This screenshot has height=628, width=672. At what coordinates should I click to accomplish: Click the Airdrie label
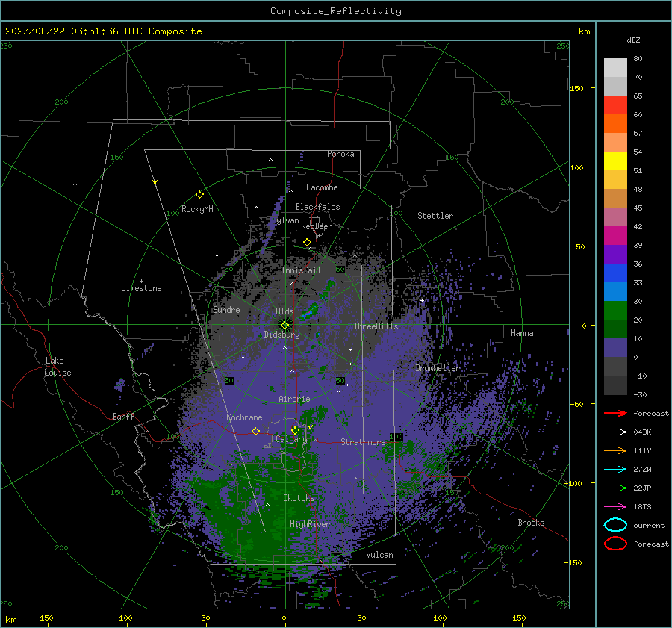294,399
